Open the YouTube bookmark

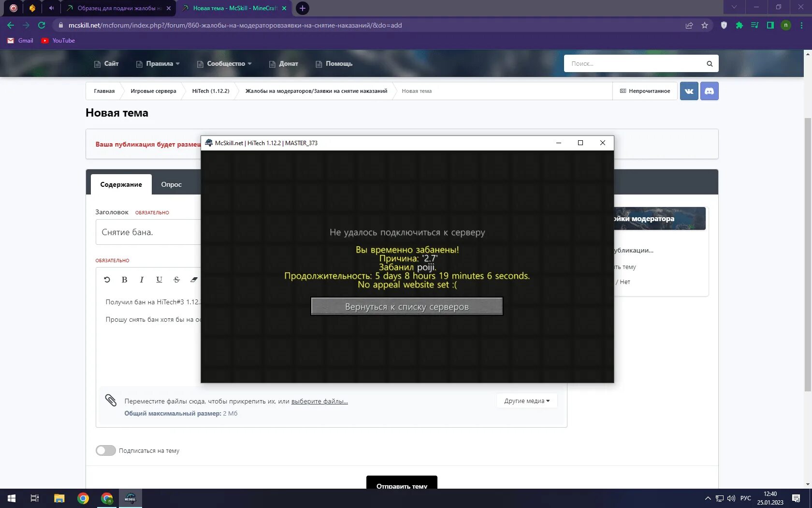point(58,41)
